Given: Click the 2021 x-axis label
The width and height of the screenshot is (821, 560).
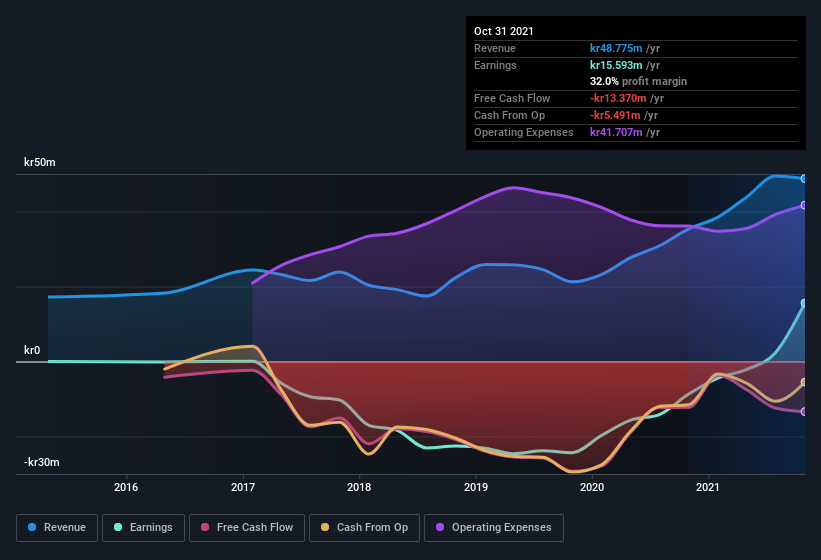Looking at the screenshot, I should pos(708,487).
